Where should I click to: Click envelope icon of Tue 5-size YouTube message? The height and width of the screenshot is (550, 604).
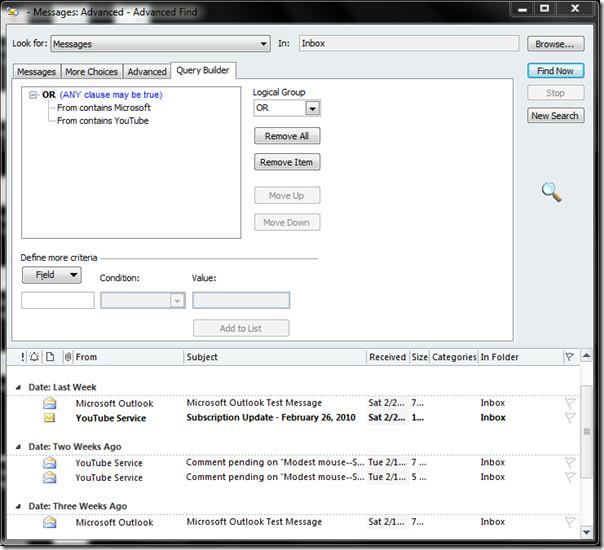[50, 478]
